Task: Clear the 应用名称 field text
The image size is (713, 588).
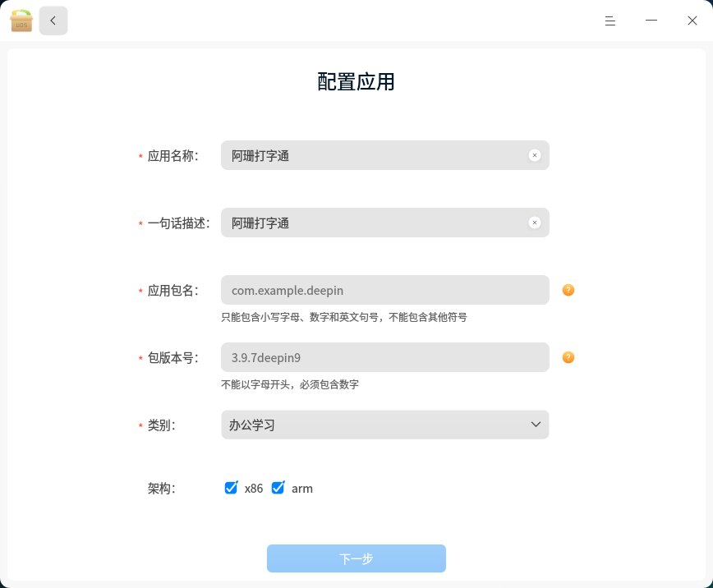Action: (x=535, y=155)
